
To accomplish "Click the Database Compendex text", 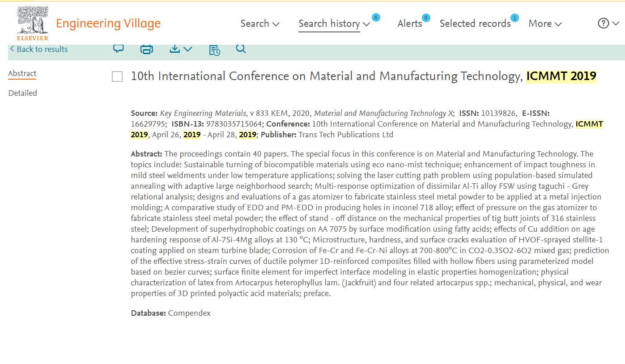I will pyautogui.click(x=170, y=313).
